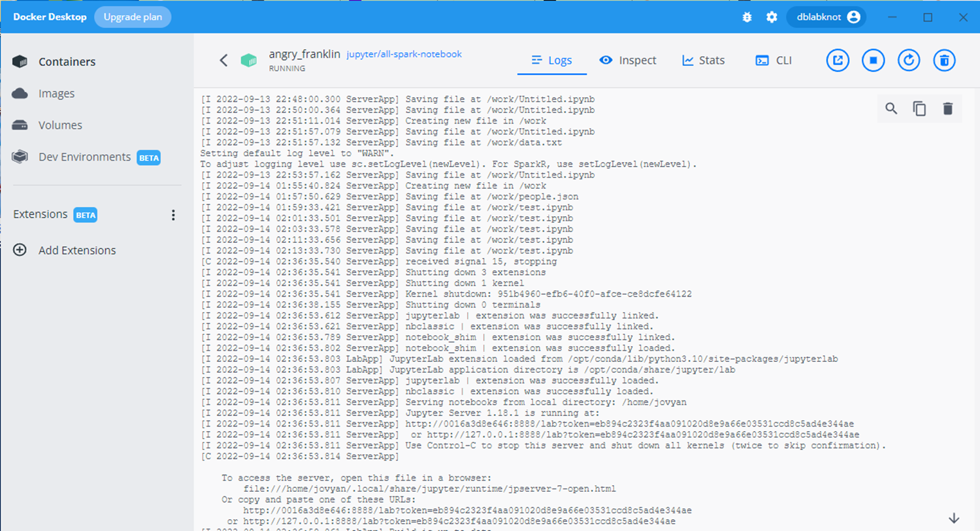980x531 pixels.
Task: Delete the container with trash icon
Action: point(944,61)
